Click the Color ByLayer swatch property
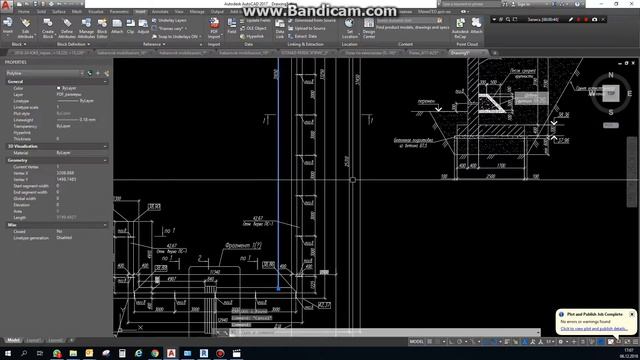 pos(67,88)
